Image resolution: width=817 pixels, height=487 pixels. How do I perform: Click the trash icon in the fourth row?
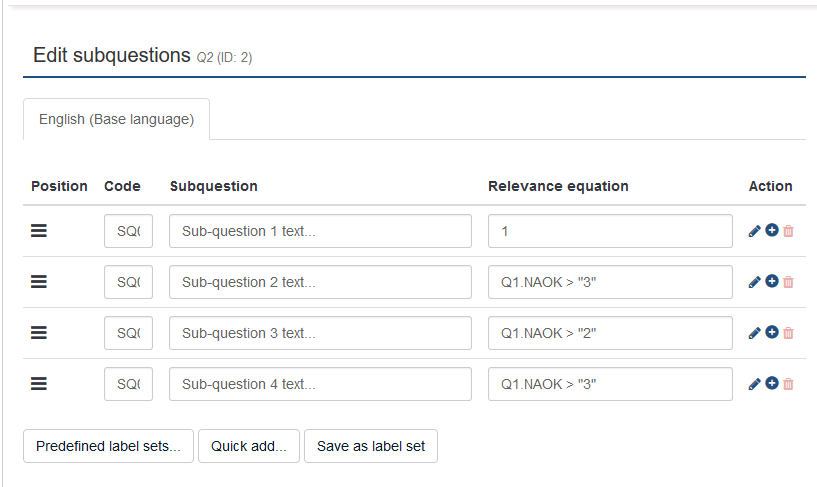[x=788, y=384]
